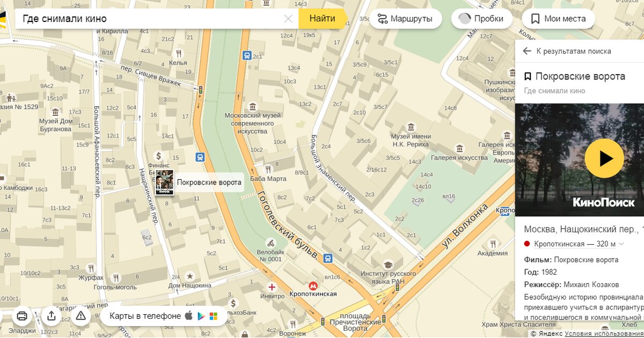
Task: Open the Apple App Store icon
Action: 189,316
